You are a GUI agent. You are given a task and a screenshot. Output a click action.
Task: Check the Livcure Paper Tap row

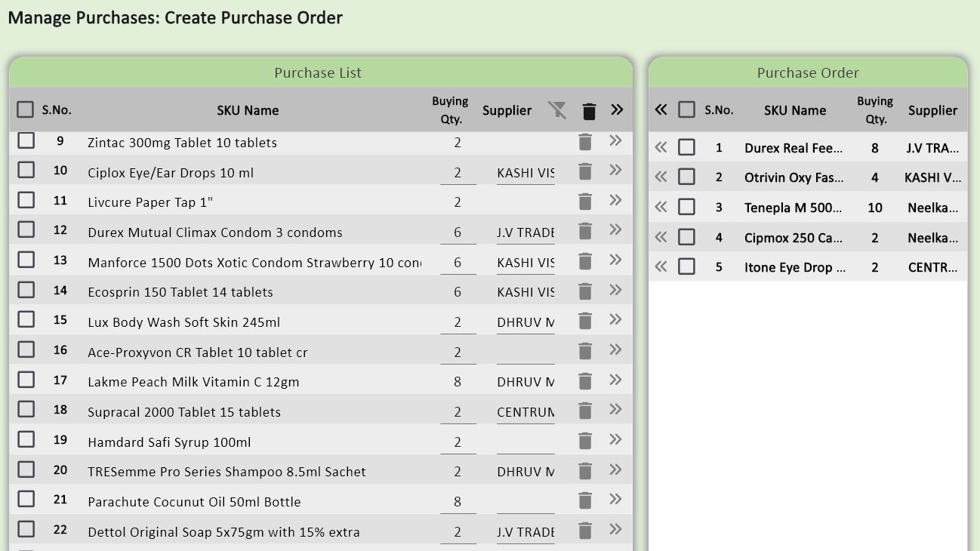click(x=26, y=200)
